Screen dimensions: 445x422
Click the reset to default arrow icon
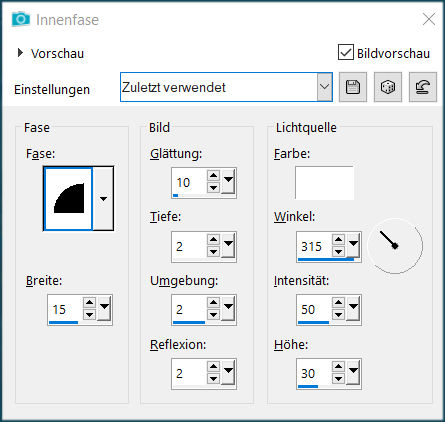pyautogui.click(x=423, y=87)
